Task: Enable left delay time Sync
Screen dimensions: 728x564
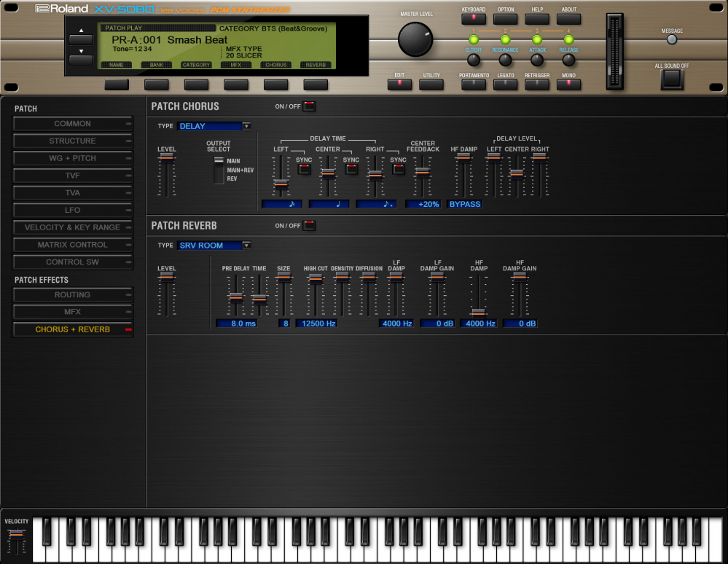Action: pyautogui.click(x=304, y=169)
